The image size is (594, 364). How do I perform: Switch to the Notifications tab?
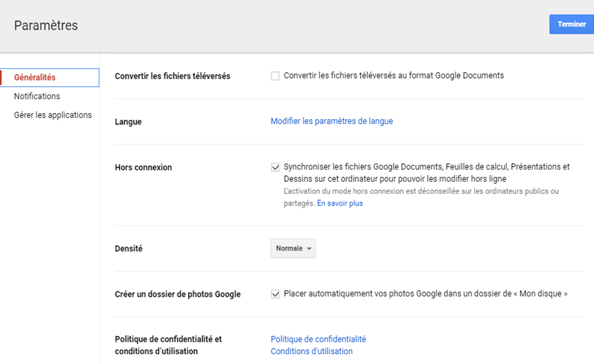click(37, 96)
